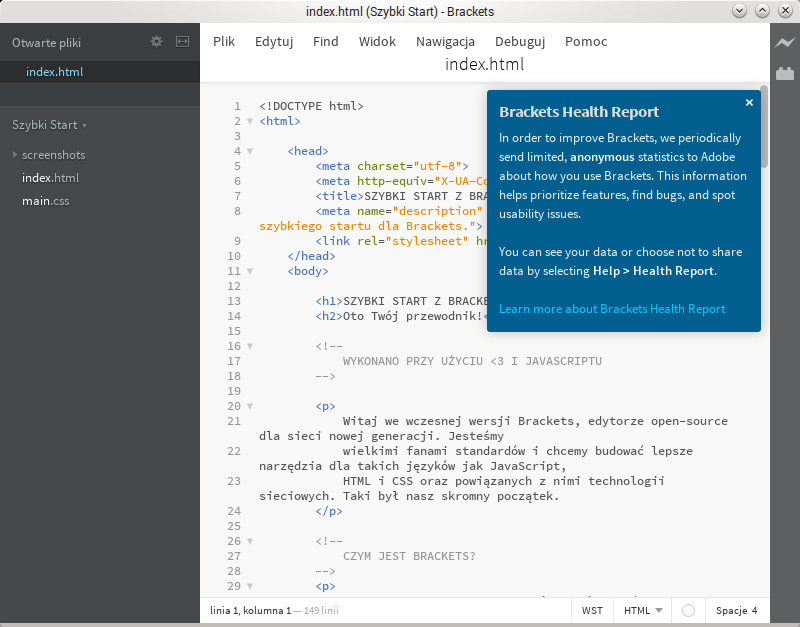Open the Plik menu
800x627 pixels.
click(224, 41)
